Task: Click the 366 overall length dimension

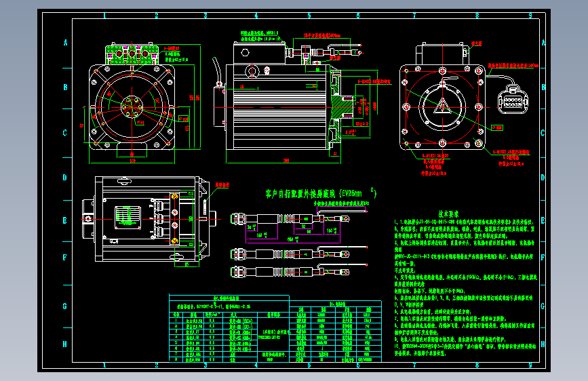Action: tap(286, 161)
